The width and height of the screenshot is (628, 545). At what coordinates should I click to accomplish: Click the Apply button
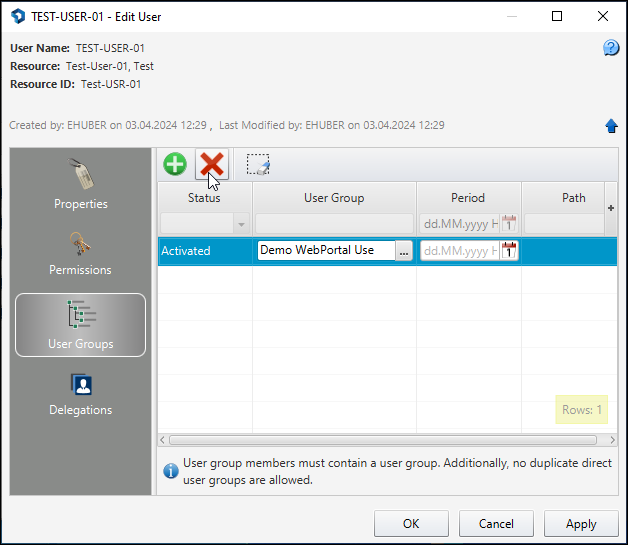tap(581, 523)
